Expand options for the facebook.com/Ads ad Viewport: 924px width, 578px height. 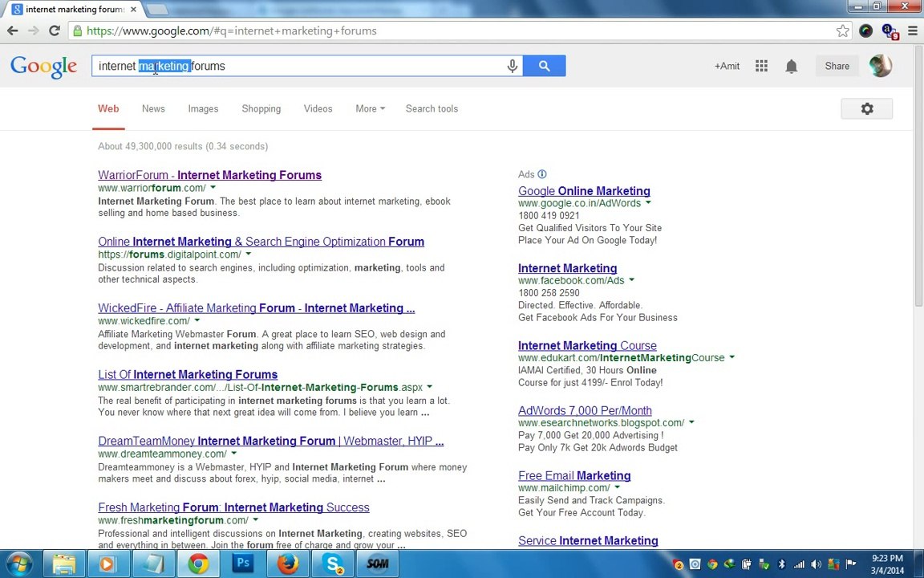(632, 280)
